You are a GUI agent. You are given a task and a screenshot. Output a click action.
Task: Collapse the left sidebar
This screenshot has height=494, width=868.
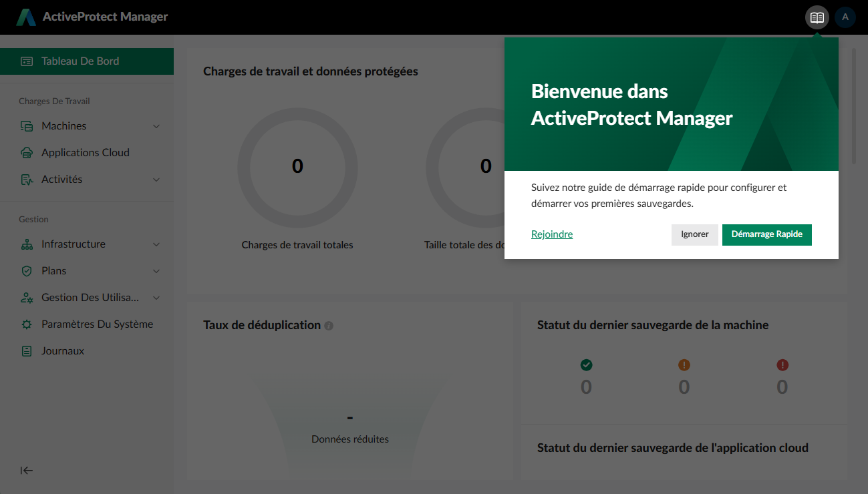(x=26, y=471)
